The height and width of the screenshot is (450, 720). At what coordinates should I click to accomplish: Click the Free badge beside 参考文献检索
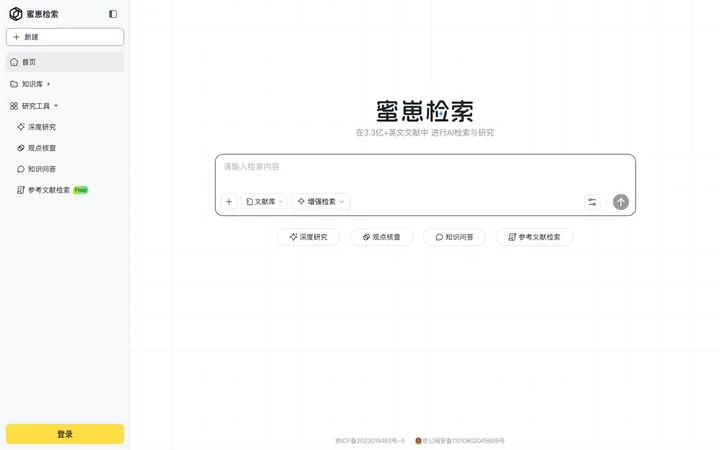point(81,190)
